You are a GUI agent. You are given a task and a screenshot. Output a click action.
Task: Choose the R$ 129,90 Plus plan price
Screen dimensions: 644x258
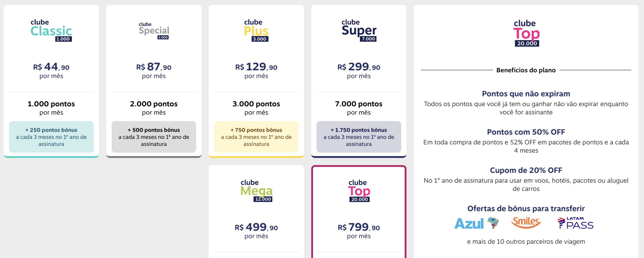[x=256, y=67]
